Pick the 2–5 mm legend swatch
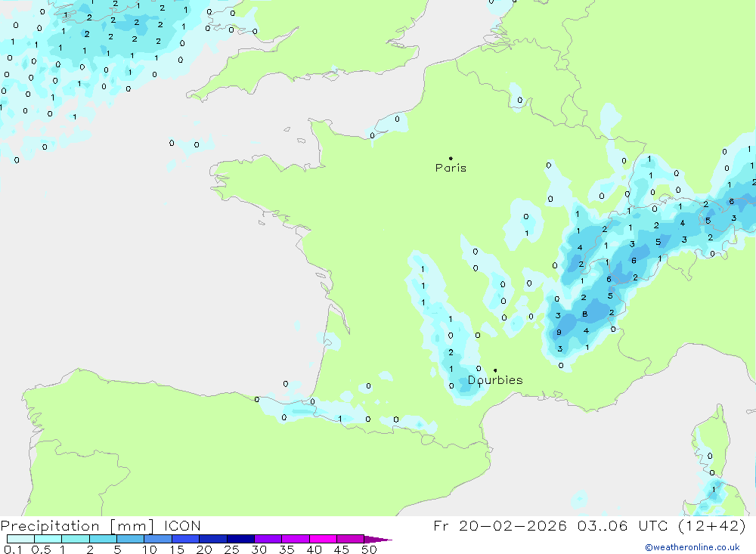This screenshot has width=756, height=554. point(103,539)
